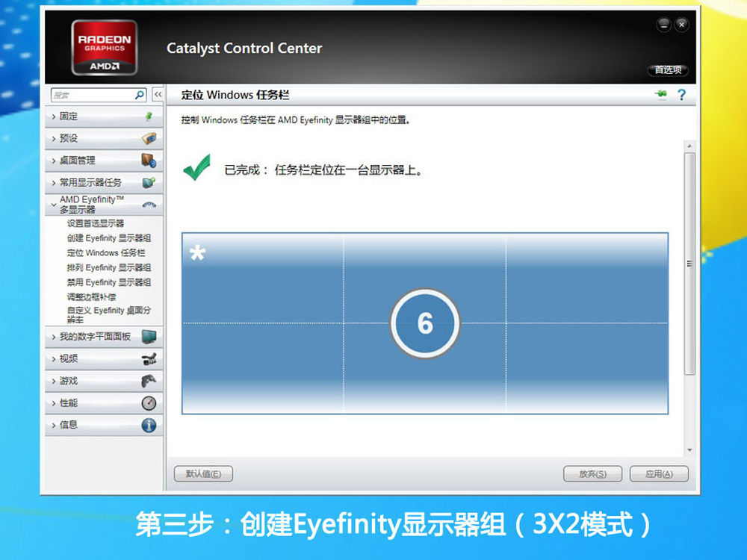Click the green pin icon in page header

click(660, 95)
